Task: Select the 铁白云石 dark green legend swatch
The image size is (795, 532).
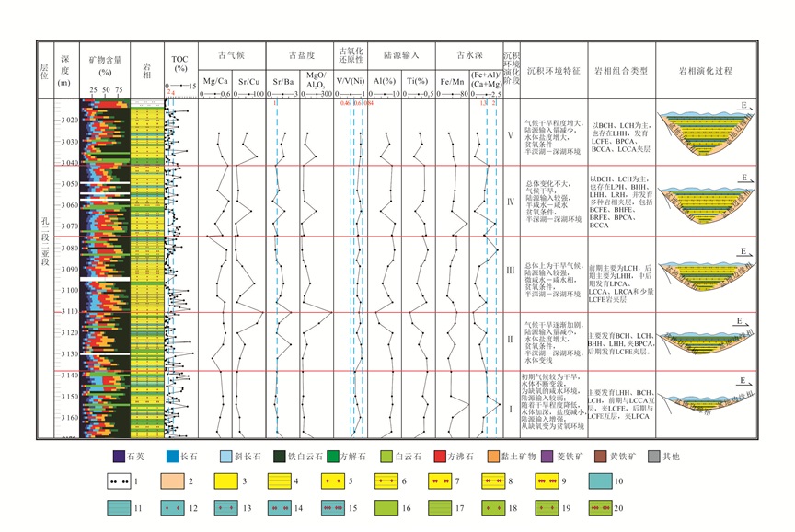Action: tap(280, 456)
